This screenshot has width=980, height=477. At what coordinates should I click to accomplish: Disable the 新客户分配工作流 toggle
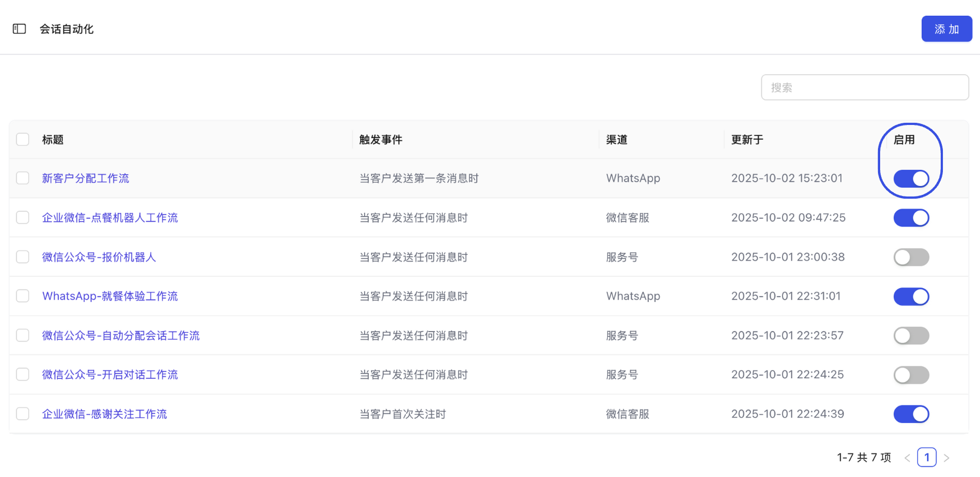[911, 178]
